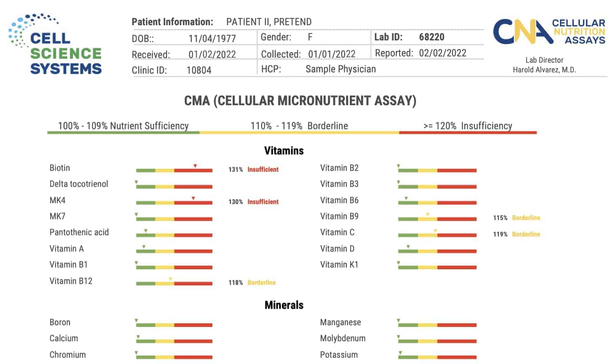
Task: Click the green marker above the Pantothenic acid bar
Action: [x=146, y=230]
